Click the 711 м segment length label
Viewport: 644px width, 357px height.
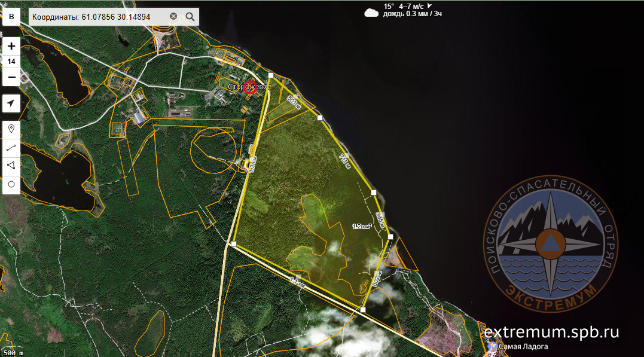[344, 161]
